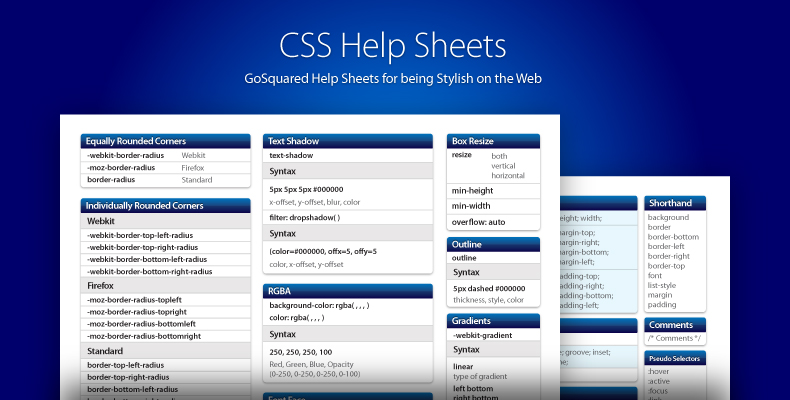Select the "Individually Rounded Corners" section header
Image resolution: width=790 pixels, height=400 pixels.
click(165, 206)
